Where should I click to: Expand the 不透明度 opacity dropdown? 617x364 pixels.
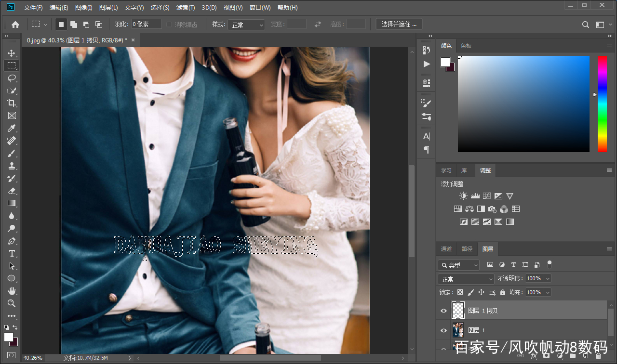(547, 279)
